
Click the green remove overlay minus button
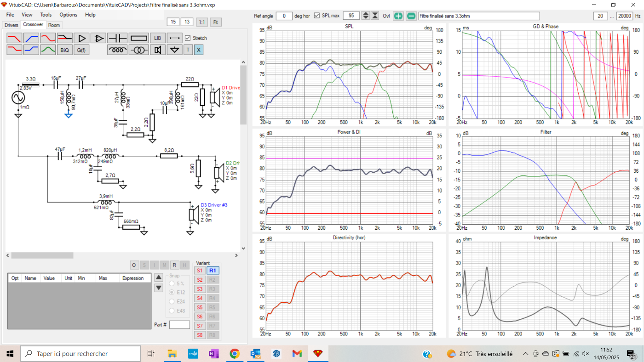pos(411,16)
